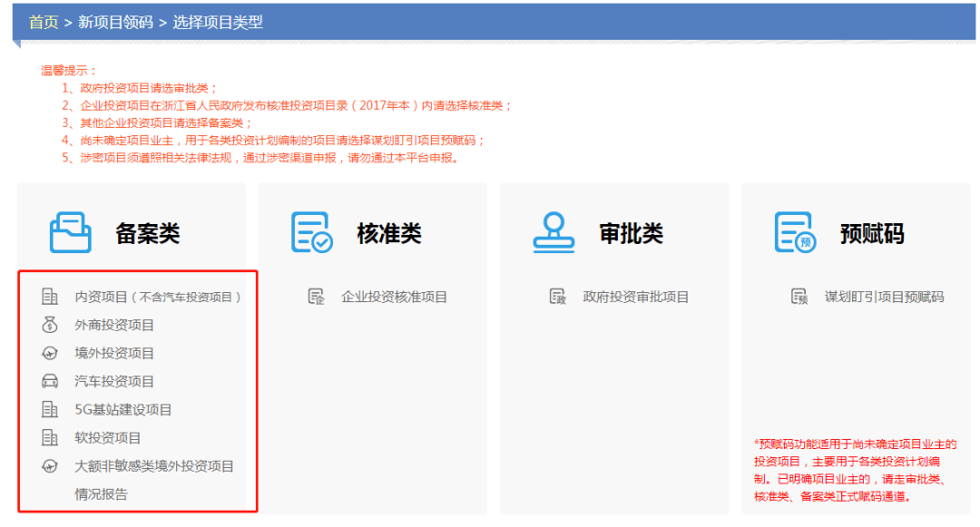Click the icon beside 企业投资核准项目
This screenshot has width=980, height=527.
click(x=317, y=297)
